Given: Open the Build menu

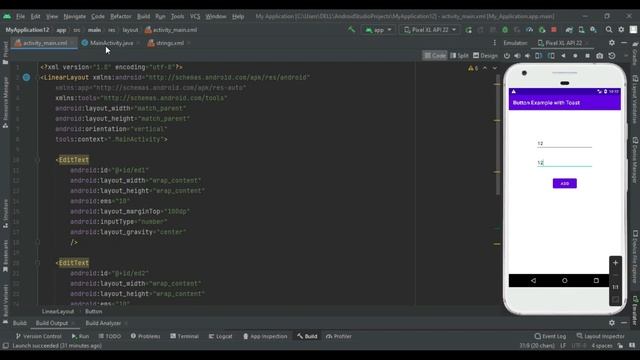Looking at the screenshot, I should coord(143,16).
